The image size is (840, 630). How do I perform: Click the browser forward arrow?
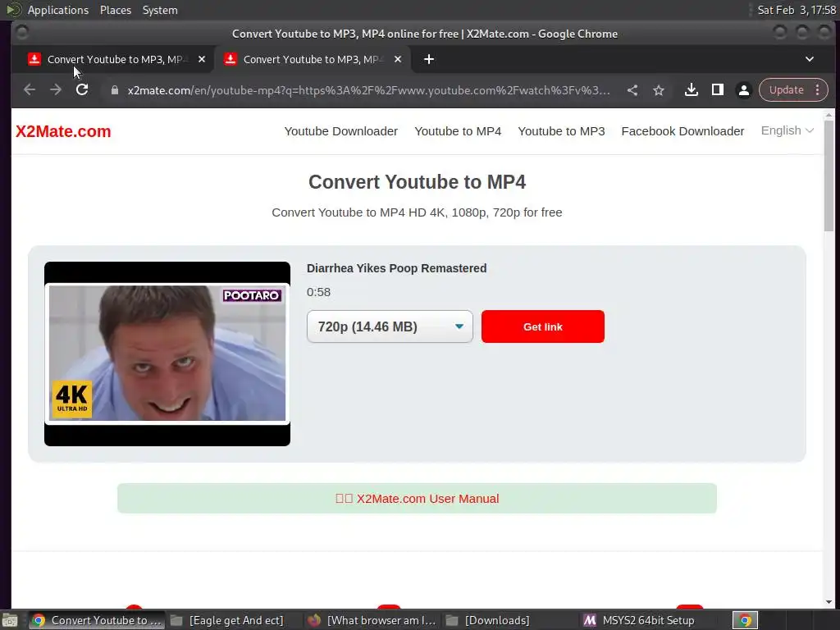click(x=56, y=90)
